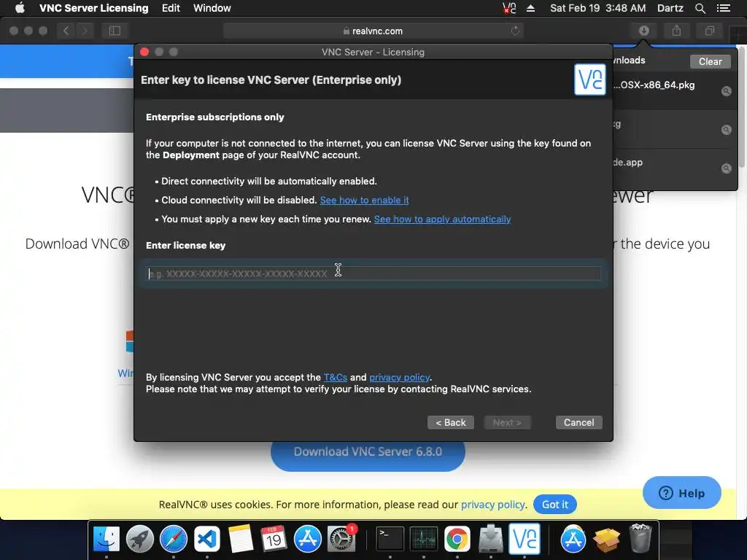Viewport: 747px width, 560px height.
Task: Open Visual Studio Code in the Dock
Action: point(206,539)
